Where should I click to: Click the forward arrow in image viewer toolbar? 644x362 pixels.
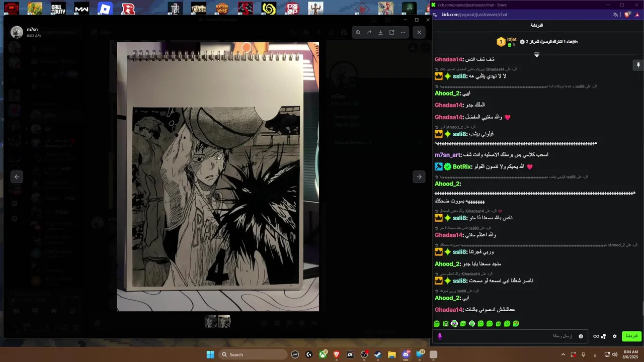(369, 32)
